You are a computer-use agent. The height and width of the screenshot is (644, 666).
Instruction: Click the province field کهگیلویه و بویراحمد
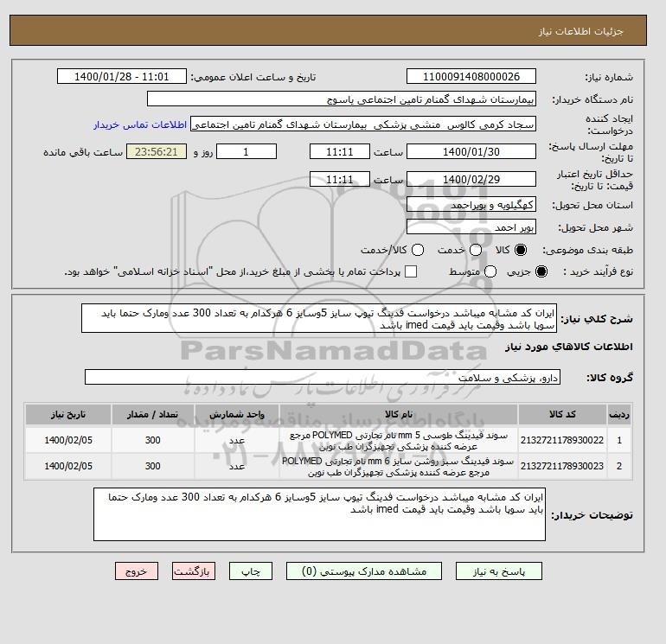(471, 205)
